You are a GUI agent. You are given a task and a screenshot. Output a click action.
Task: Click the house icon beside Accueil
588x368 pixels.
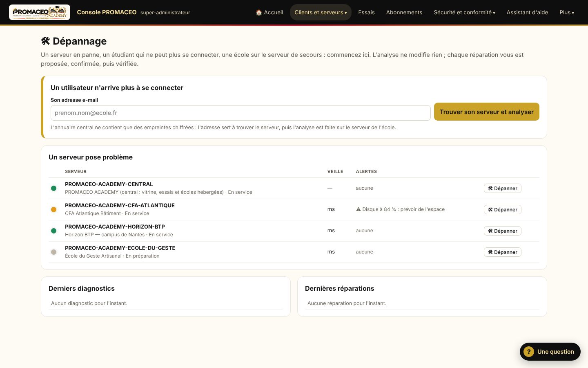[x=259, y=12]
